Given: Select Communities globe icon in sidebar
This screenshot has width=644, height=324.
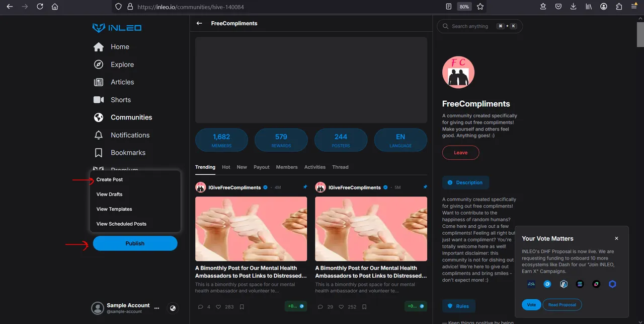Looking at the screenshot, I should 99,117.
